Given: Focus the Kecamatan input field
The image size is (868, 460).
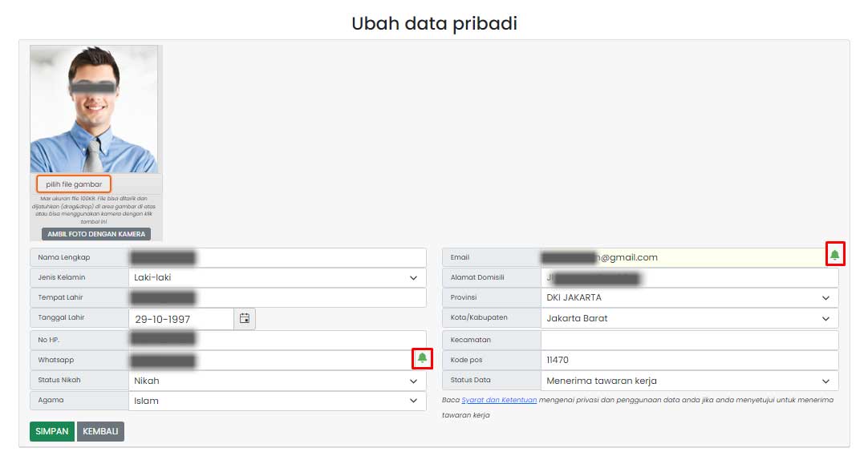Looking at the screenshot, I should tap(689, 340).
